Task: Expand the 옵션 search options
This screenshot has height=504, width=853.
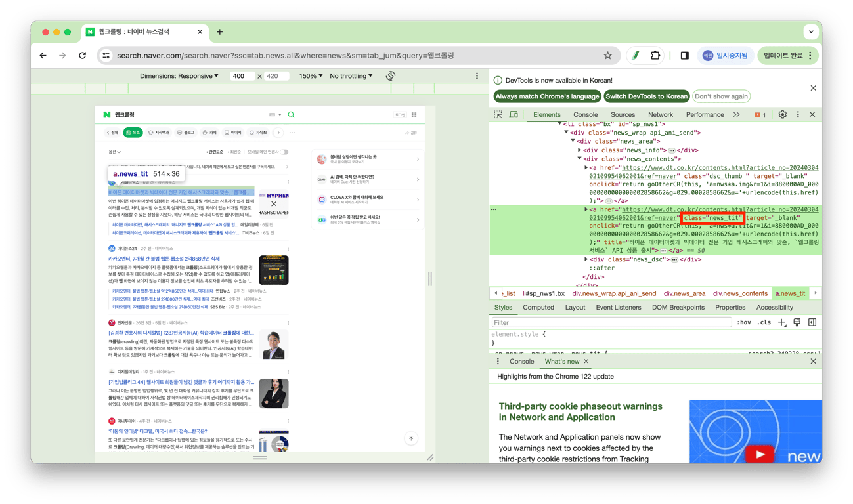Action: [x=114, y=152]
